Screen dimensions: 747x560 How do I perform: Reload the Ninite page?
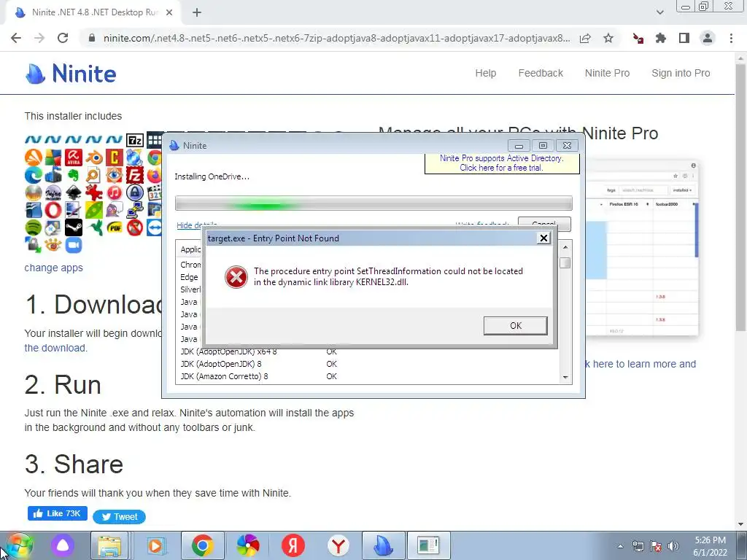point(63,38)
